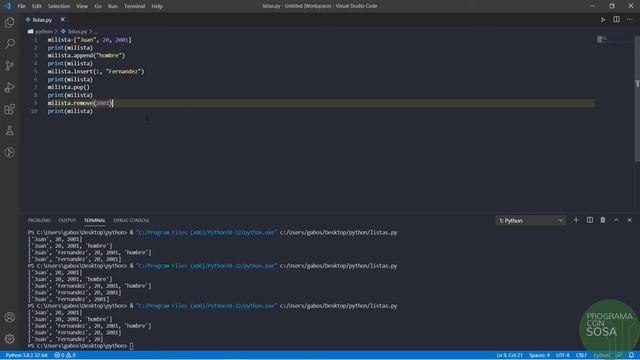
Task: Open the Edit menu
Action: click(37, 6)
